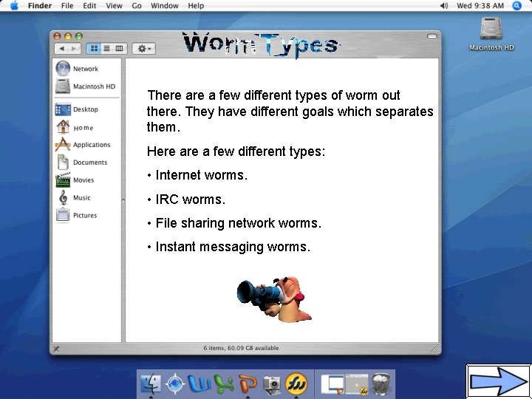Image resolution: width=532 pixels, height=399 pixels.
Task: Restore the first minimized window in Dock
Action: click(332, 384)
